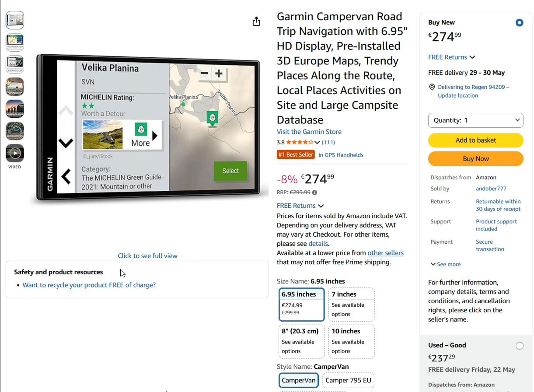
Task: Click the recycle your product FREE link
Action: click(x=89, y=285)
